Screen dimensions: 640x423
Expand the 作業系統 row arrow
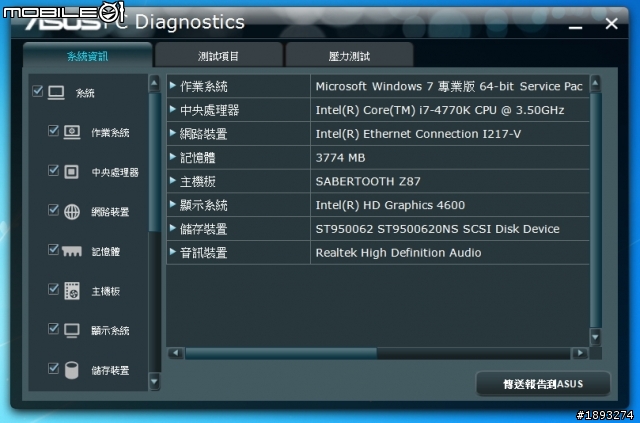(x=173, y=85)
